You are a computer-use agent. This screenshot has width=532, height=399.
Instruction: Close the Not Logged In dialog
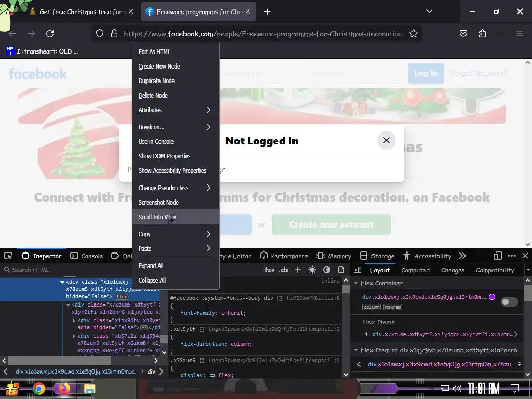pyautogui.click(x=386, y=140)
